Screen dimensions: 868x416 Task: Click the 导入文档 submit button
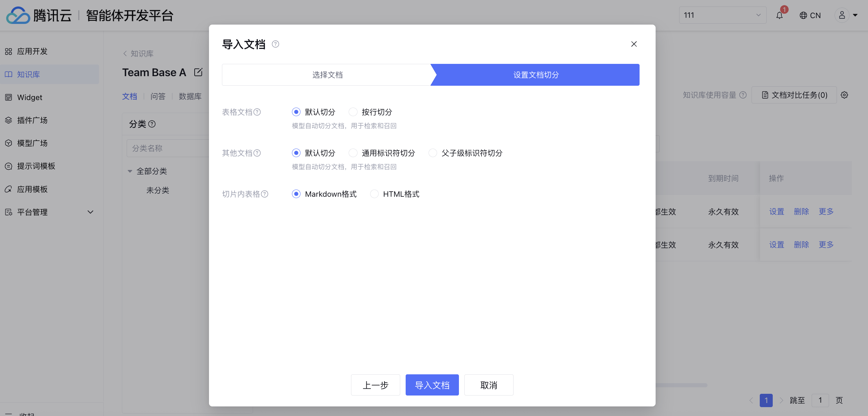432,385
